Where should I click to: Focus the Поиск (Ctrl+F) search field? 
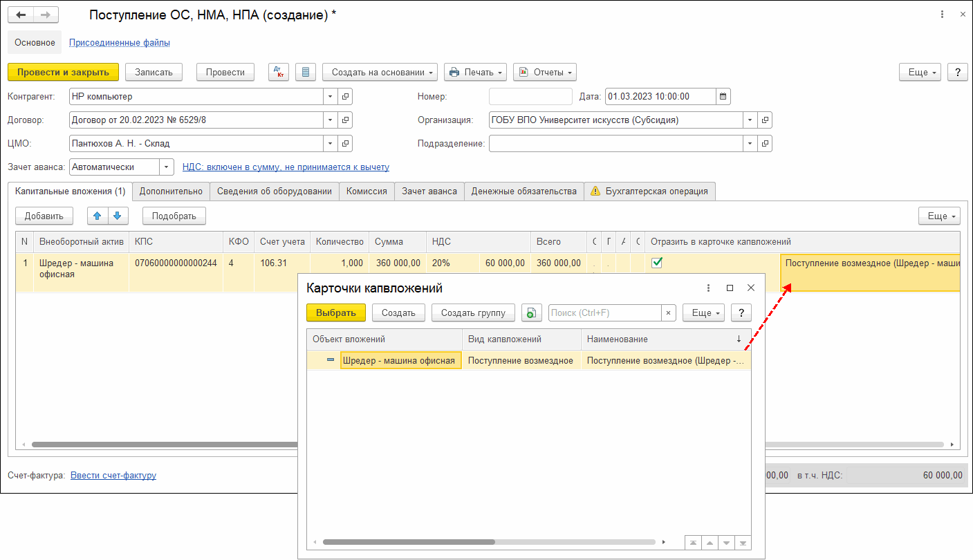(605, 313)
